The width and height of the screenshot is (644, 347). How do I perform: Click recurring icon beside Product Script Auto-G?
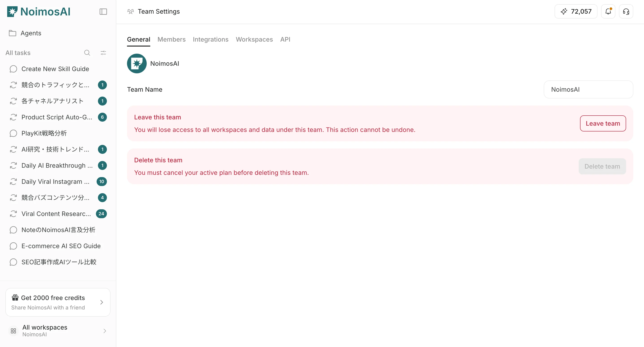tap(13, 117)
